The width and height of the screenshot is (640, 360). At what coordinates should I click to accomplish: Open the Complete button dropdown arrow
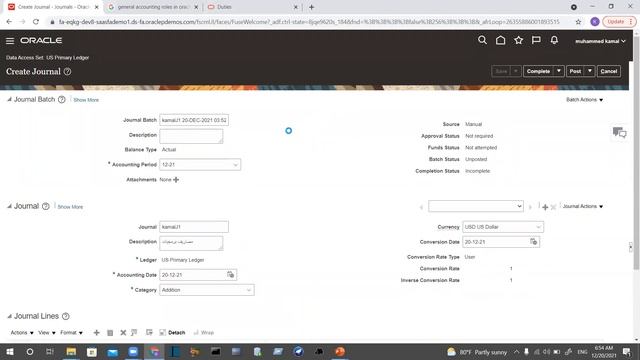[558, 71]
